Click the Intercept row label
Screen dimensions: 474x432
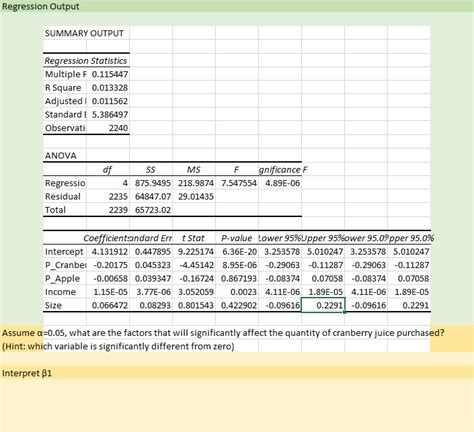point(64,251)
